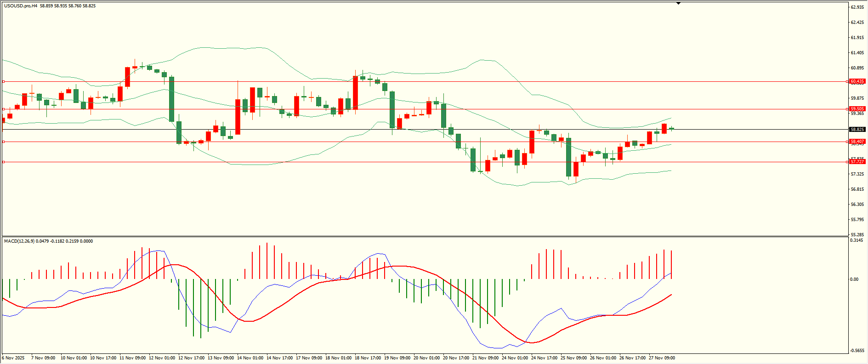
Task: Click the red 58.407 price tag
Action: (857, 142)
